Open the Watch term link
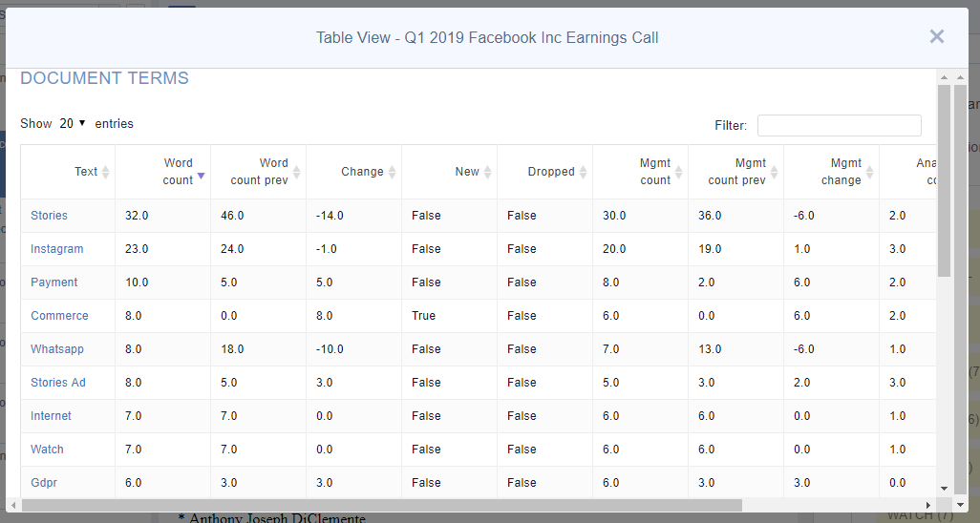The width and height of the screenshot is (980, 523). [47, 450]
